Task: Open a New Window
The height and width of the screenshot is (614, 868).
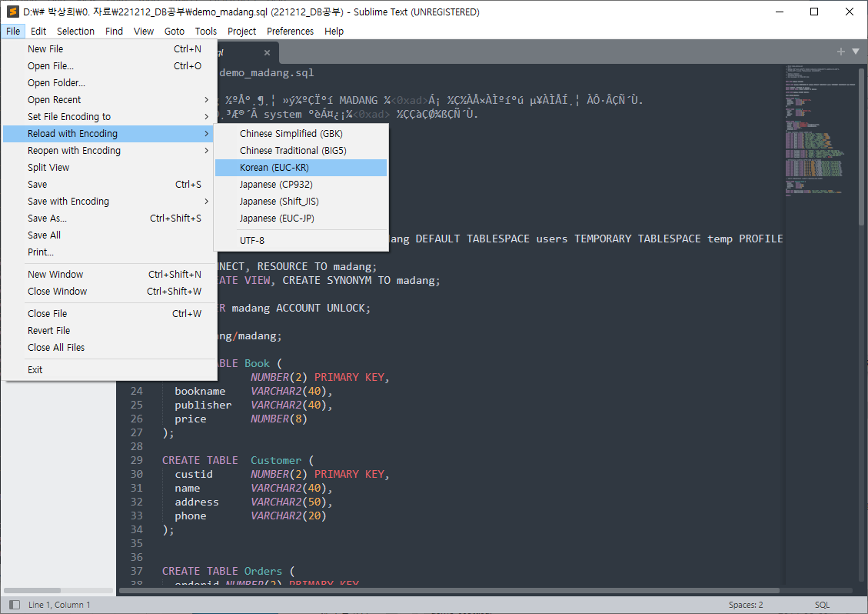Action: point(108,275)
